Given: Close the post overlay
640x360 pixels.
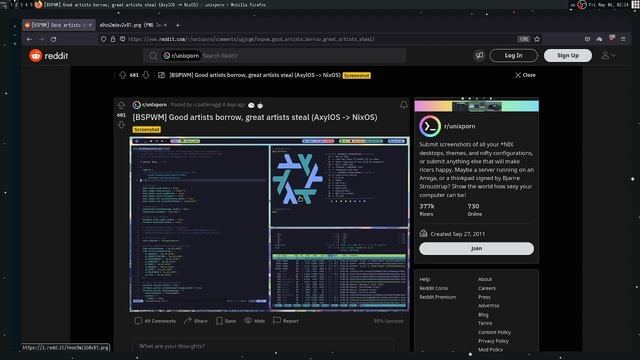Looking at the screenshot, I should tap(525, 75).
